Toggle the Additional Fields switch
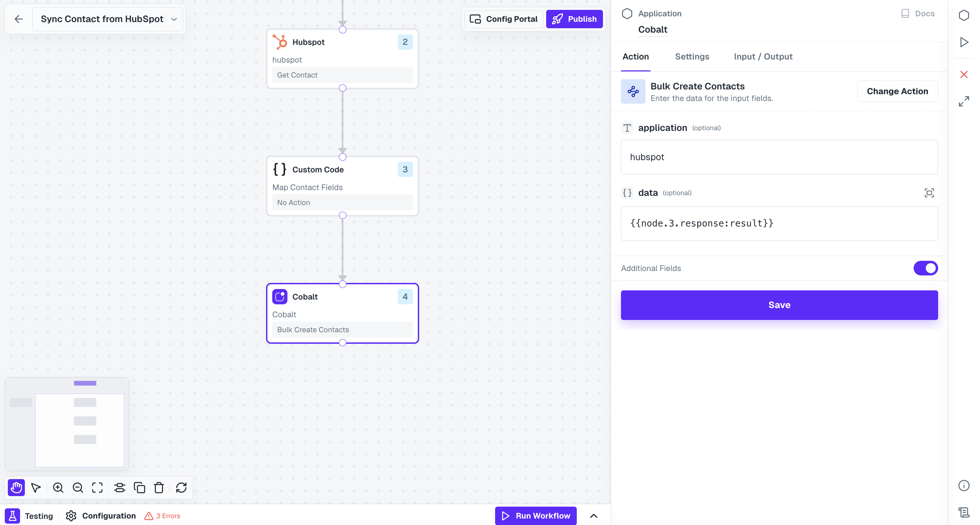 [925, 268]
